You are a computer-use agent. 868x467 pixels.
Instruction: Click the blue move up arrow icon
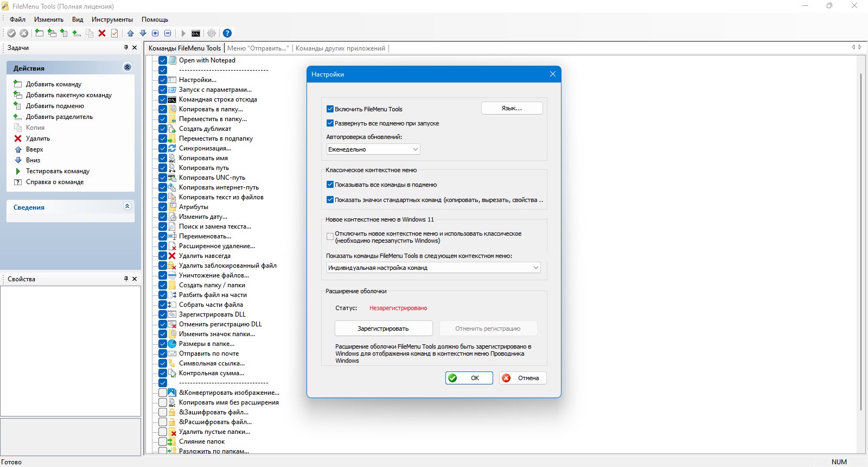click(131, 33)
